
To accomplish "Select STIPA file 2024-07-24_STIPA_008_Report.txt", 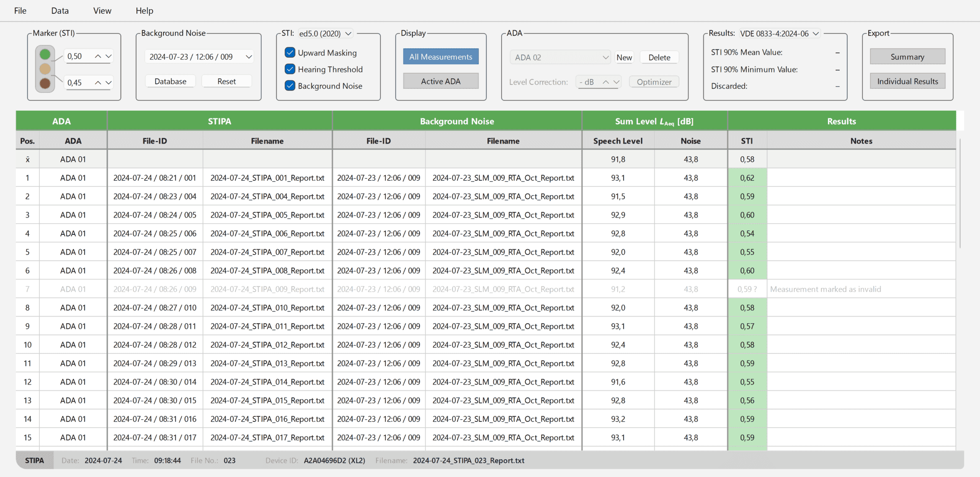I will click(x=267, y=271).
